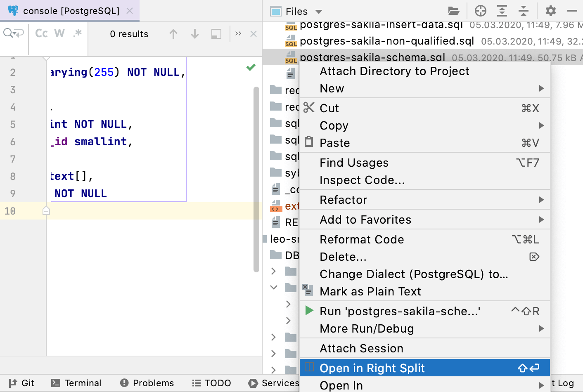583x392 pixels.
Task: Open the Files view dropdown
Action: pyautogui.click(x=318, y=12)
